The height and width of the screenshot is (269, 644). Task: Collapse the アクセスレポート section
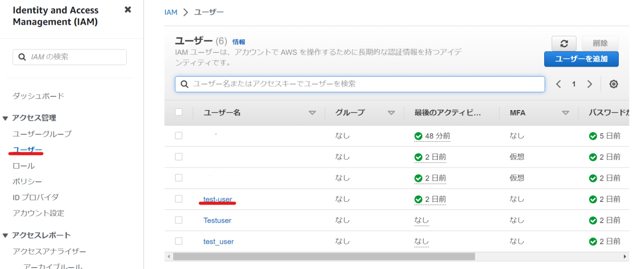click(5, 236)
